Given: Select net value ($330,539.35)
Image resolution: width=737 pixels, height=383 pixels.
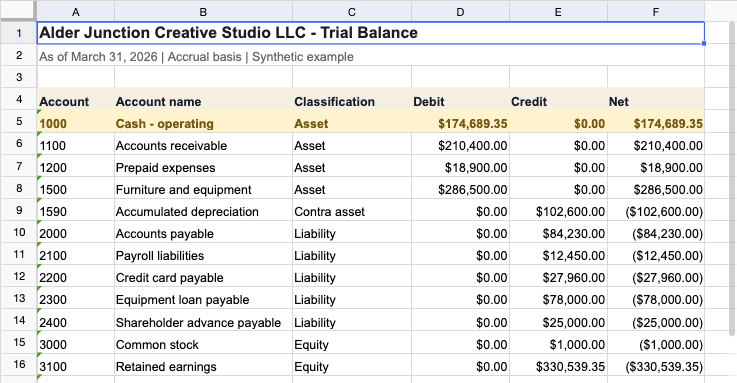Looking at the screenshot, I should pos(656,365).
